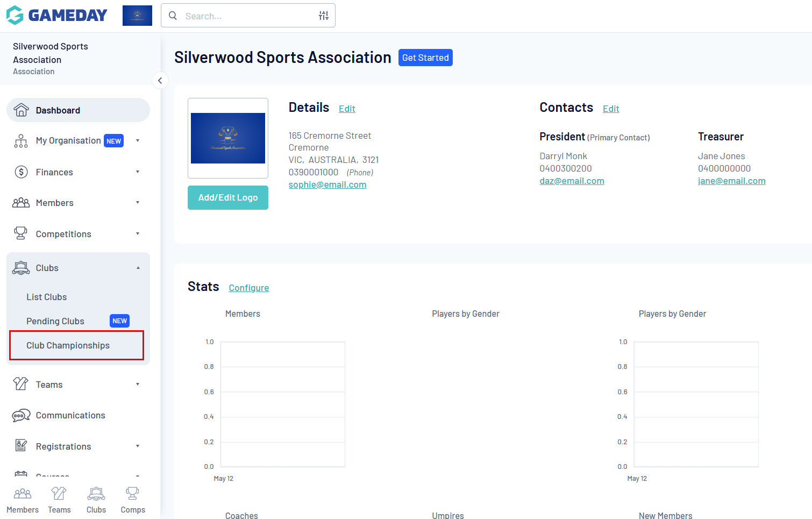Image resolution: width=812 pixels, height=519 pixels.
Task: Open Club Championships submenu item
Action: [68, 345]
